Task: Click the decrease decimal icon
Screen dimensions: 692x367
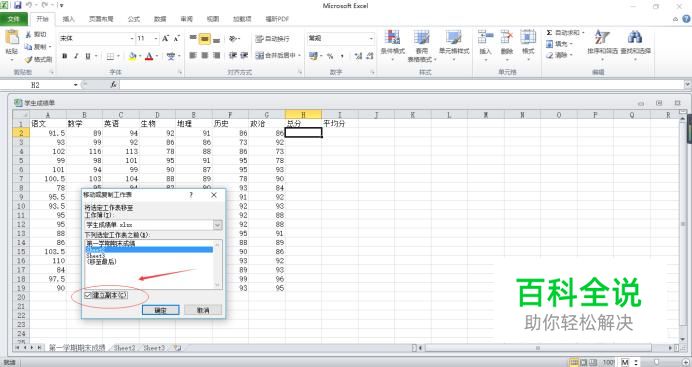Action: pyautogui.click(x=370, y=56)
